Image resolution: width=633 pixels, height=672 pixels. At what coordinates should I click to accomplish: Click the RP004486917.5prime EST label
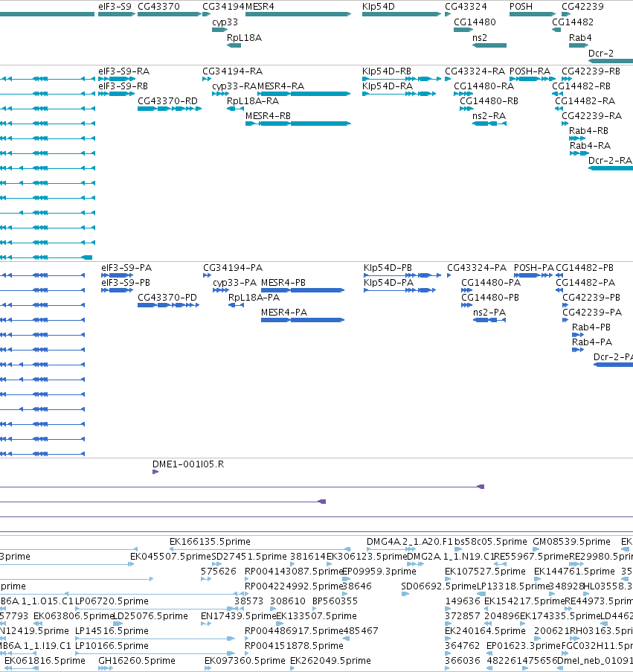(294, 631)
